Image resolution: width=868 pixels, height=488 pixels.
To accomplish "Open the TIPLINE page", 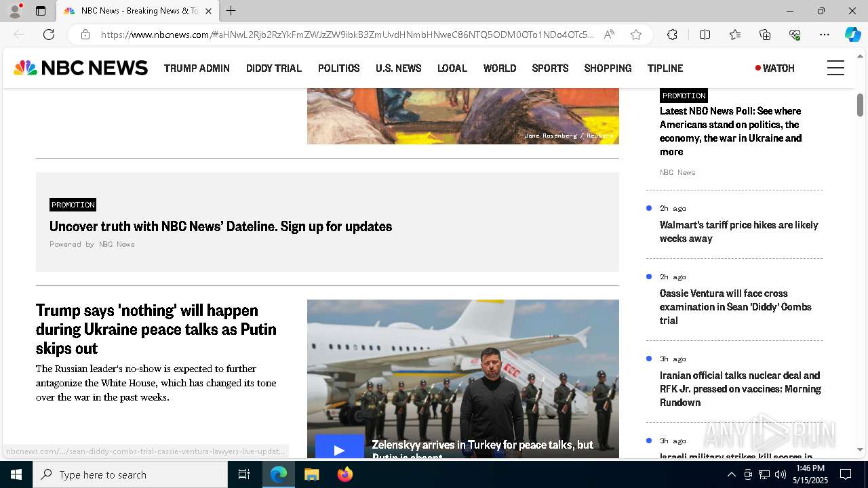I will [x=665, y=68].
